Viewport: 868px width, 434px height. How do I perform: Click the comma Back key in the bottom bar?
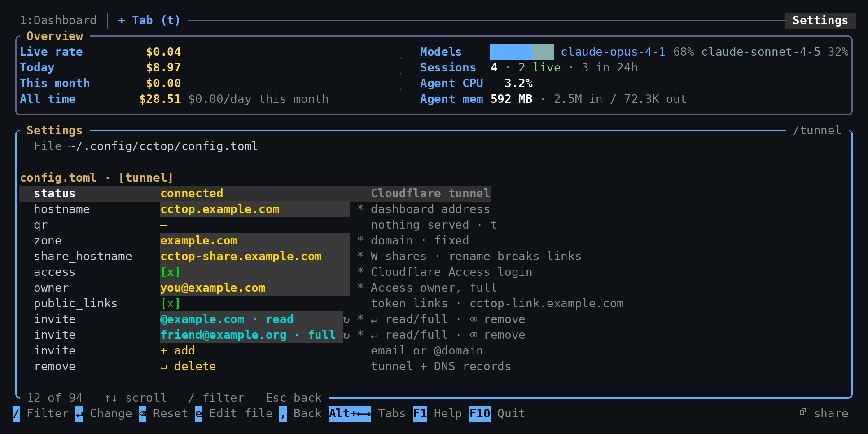tap(283, 414)
